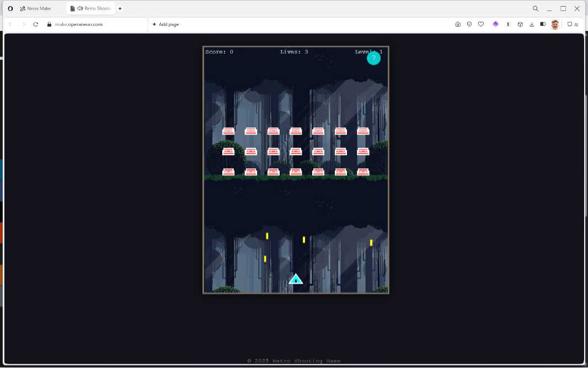The height and width of the screenshot is (368, 588).
Task: Click the heart bookmark icon
Action: pos(481,24)
